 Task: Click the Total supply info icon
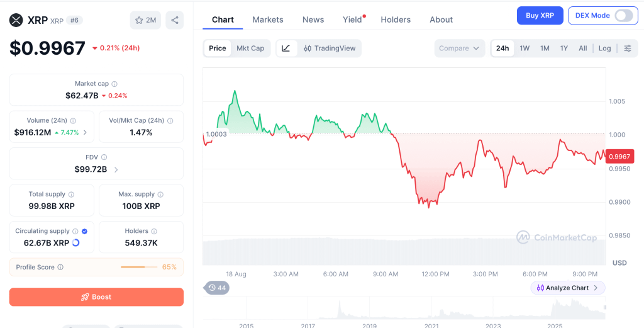(x=71, y=195)
